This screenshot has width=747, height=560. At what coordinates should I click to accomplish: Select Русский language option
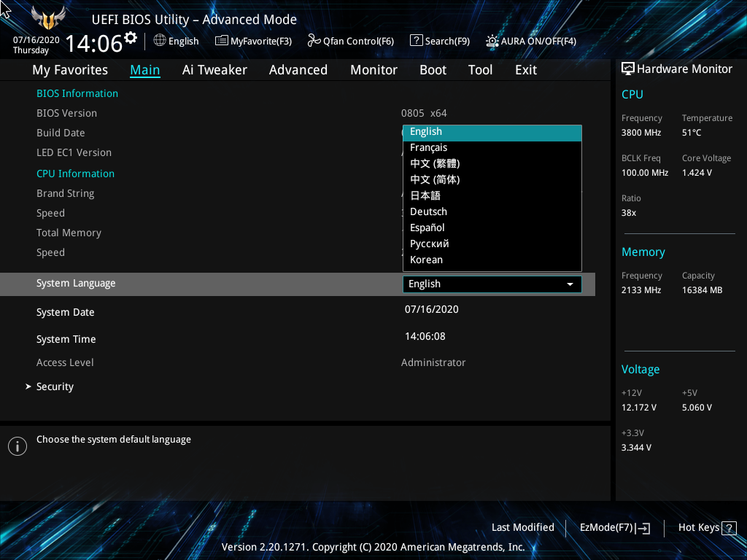pyautogui.click(x=492, y=244)
